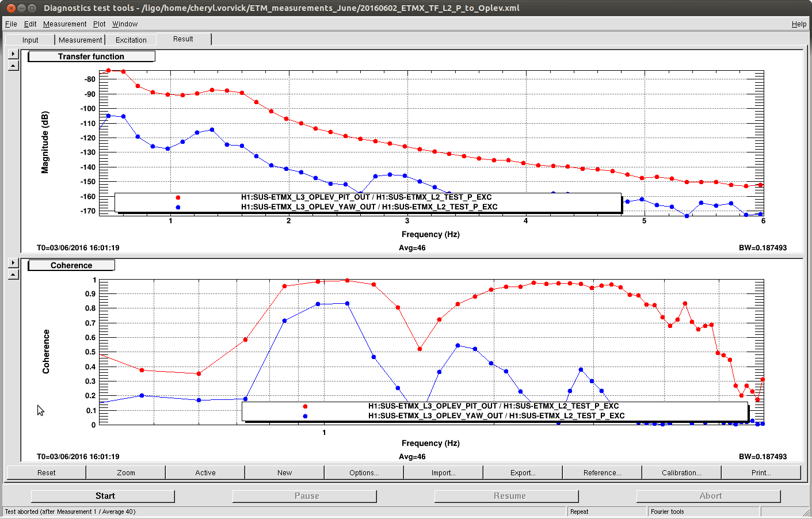The image size is (812, 519).
Task: Open the Reference dialog
Action: click(x=602, y=472)
